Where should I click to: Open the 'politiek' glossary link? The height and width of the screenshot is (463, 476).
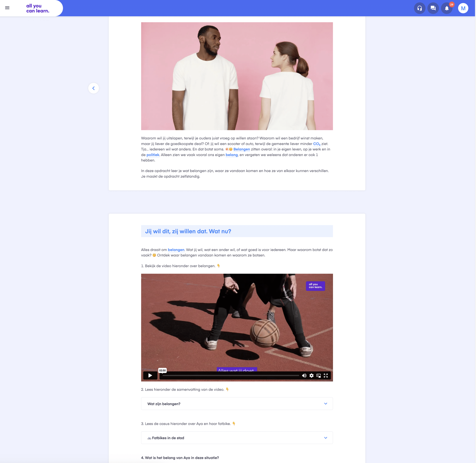coord(153,155)
